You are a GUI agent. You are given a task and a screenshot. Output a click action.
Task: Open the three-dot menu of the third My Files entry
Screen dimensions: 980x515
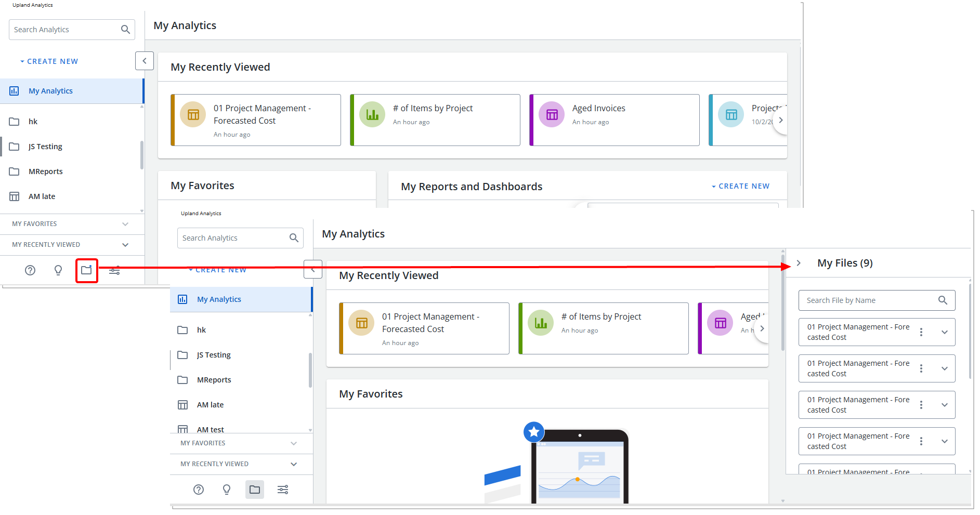[x=921, y=405]
